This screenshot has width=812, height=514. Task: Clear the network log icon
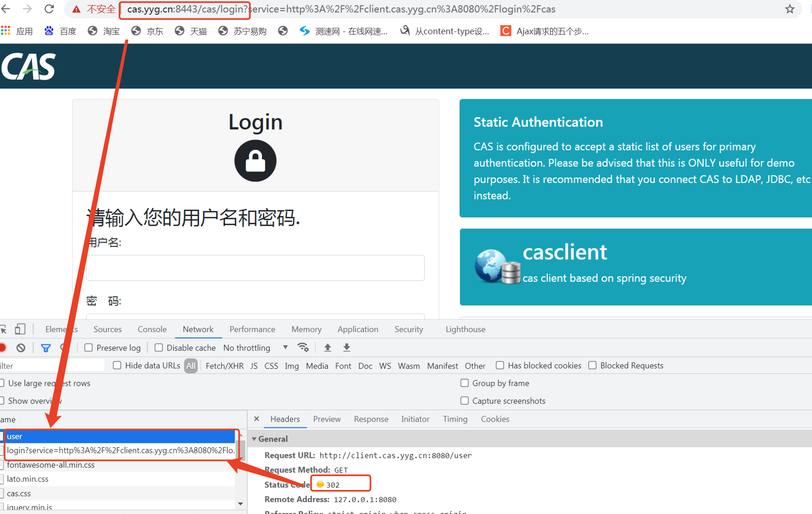[21, 348]
